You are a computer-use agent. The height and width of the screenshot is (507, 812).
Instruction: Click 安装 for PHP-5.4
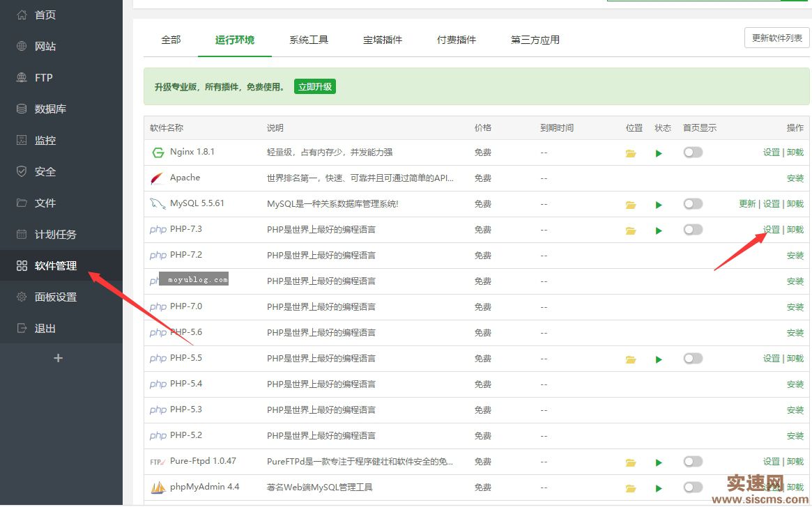[x=795, y=384]
